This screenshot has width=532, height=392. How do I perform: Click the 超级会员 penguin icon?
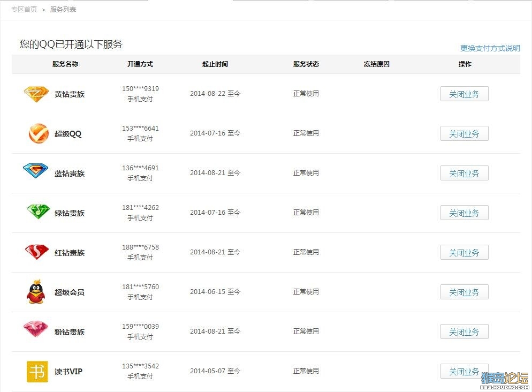(x=36, y=291)
